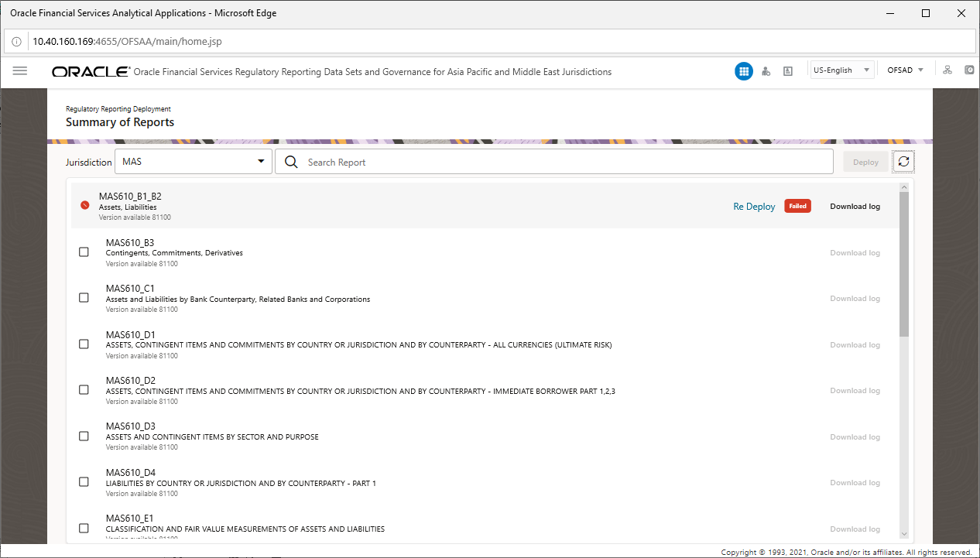Click the rightmost cut-off header icon
Viewport: 980px width, 558px height.
(x=970, y=70)
